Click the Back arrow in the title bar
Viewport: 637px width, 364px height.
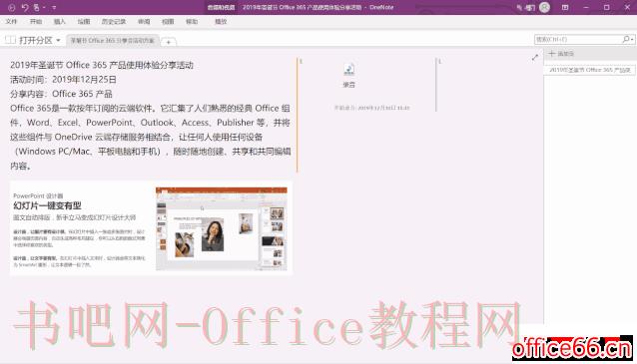11,7
